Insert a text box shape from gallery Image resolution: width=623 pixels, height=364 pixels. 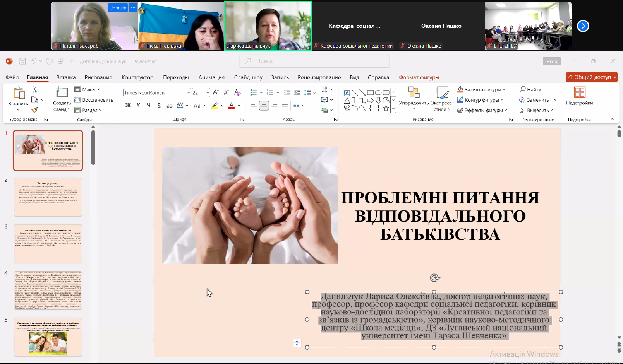coord(347,93)
